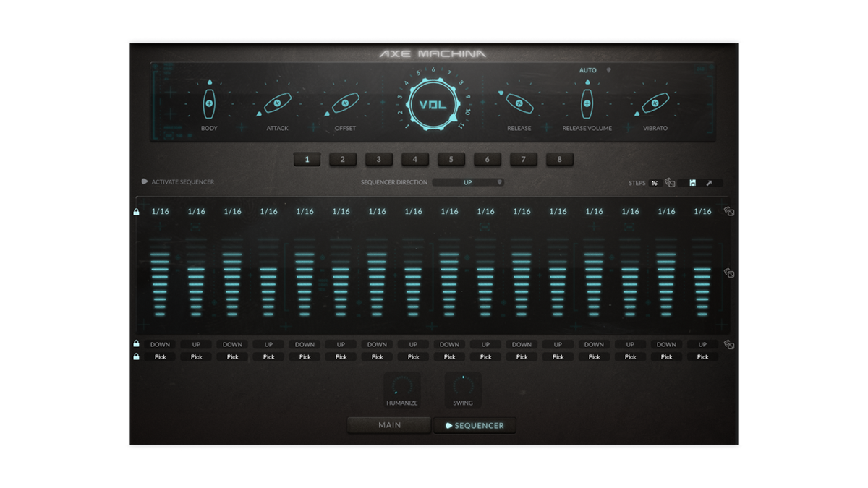
Task: Select pattern slot 2
Action: (343, 160)
